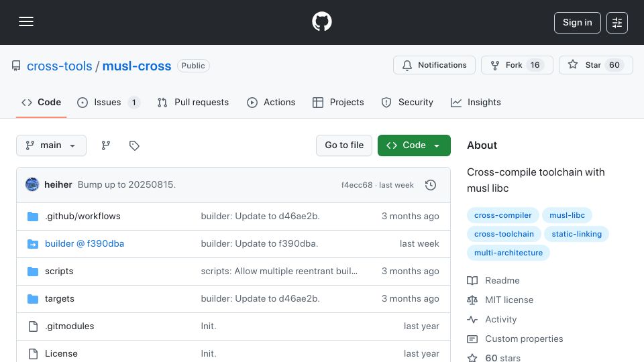This screenshot has height=362, width=644.
Task: Expand the main branch selector dropdown
Action: click(52, 145)
